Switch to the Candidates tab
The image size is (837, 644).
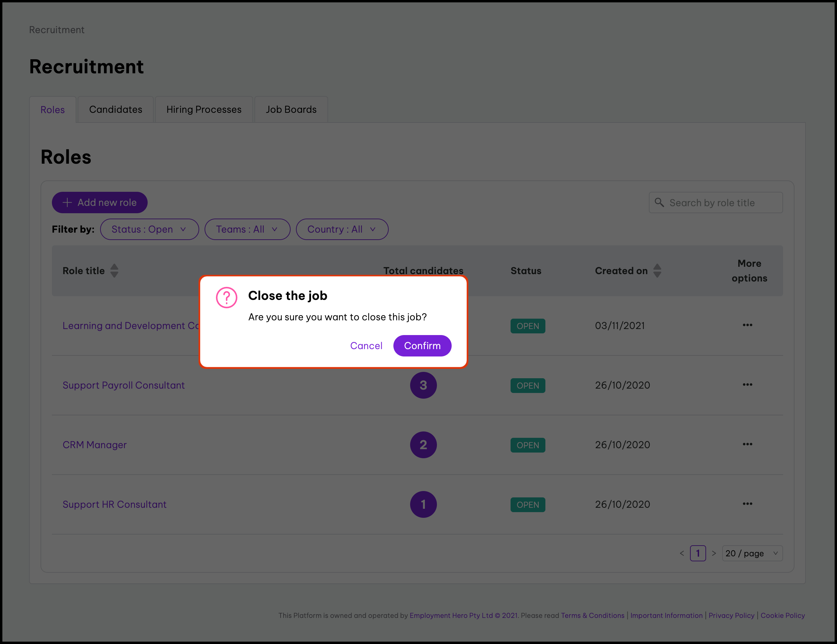click(x=116, y=109)
